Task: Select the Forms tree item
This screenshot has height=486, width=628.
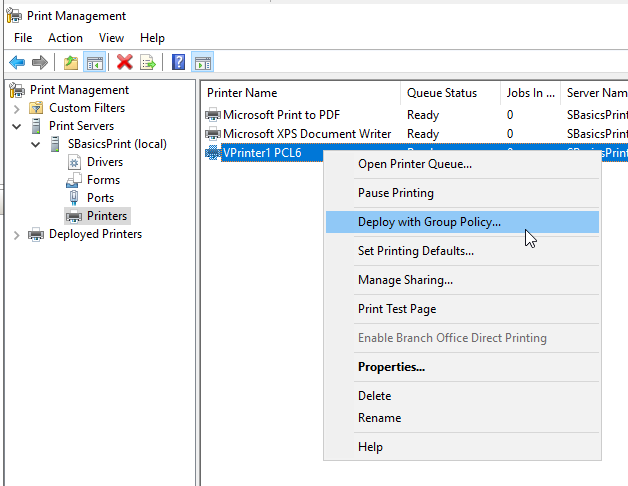Action: [x=103, y=180]
